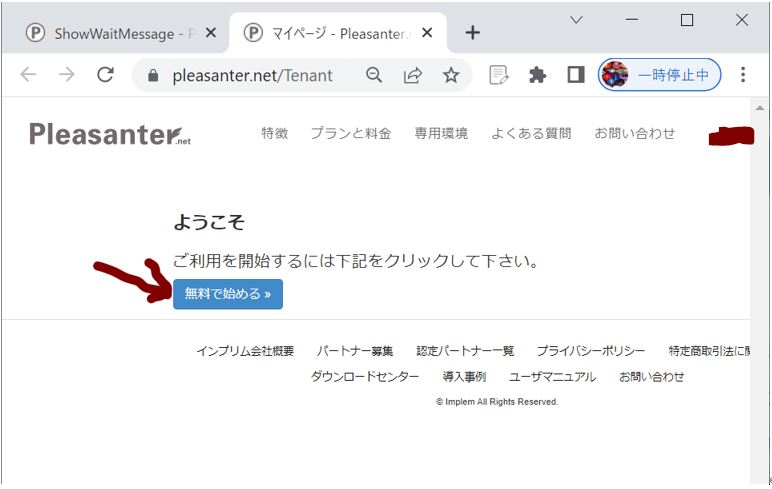
Task: Go to ダウンロードセンター in the footer
Action: [364, 377]
